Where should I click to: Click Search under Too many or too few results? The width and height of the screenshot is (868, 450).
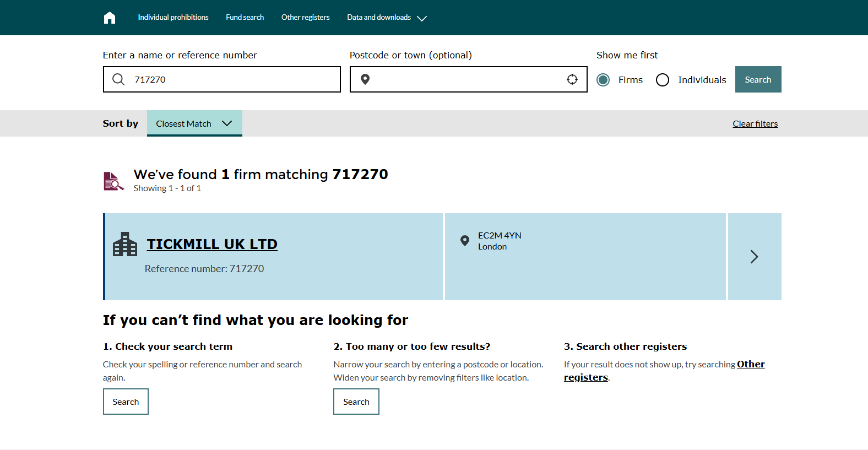356,402
